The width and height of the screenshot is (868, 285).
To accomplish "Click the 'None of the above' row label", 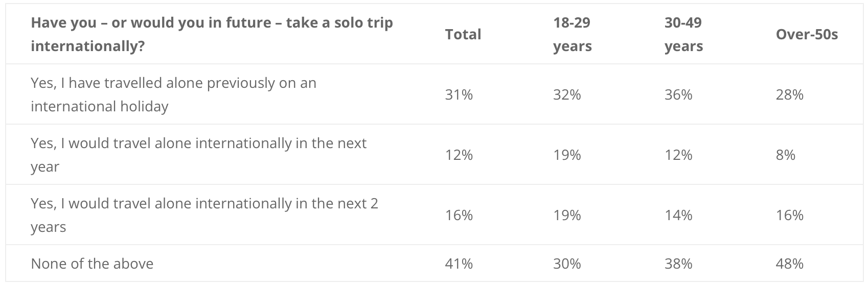I will point(92,264).
